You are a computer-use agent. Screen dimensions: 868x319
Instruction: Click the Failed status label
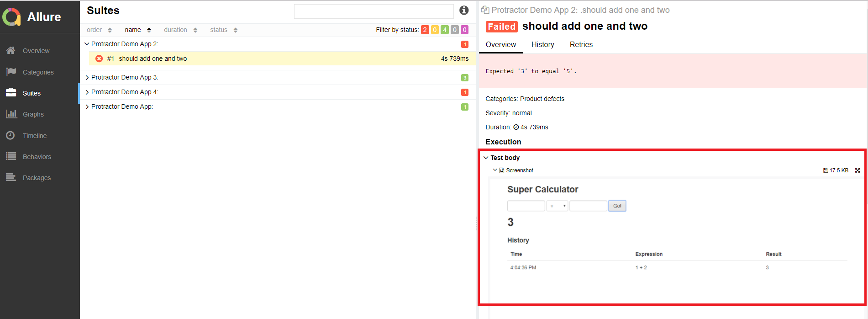click(502, 27)
